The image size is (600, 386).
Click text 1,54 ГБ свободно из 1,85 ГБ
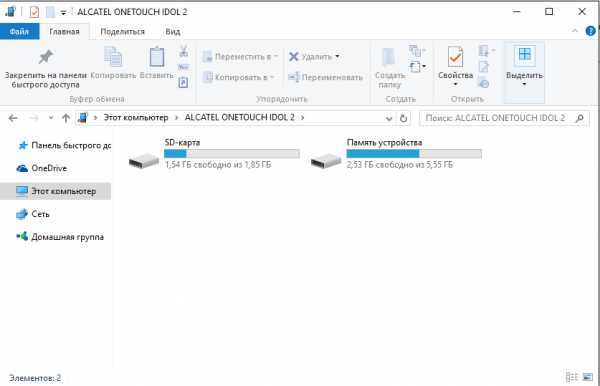tap(218, 165)
